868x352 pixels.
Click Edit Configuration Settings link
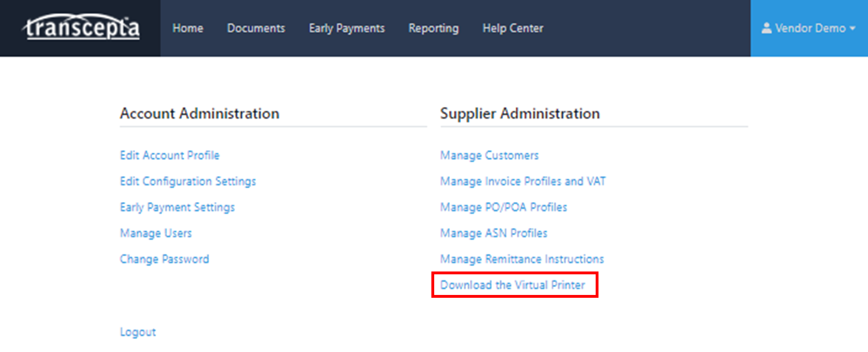[x=188, y=181]
